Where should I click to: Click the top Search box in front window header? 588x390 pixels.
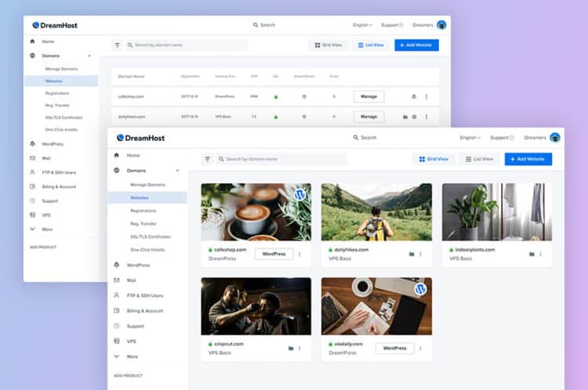coord(365,138)
